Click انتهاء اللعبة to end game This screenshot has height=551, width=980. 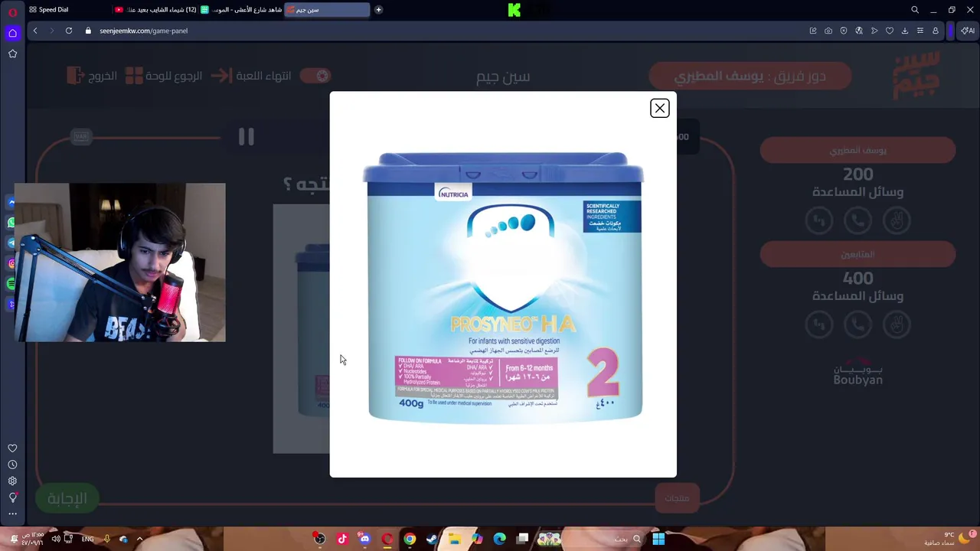251,76
